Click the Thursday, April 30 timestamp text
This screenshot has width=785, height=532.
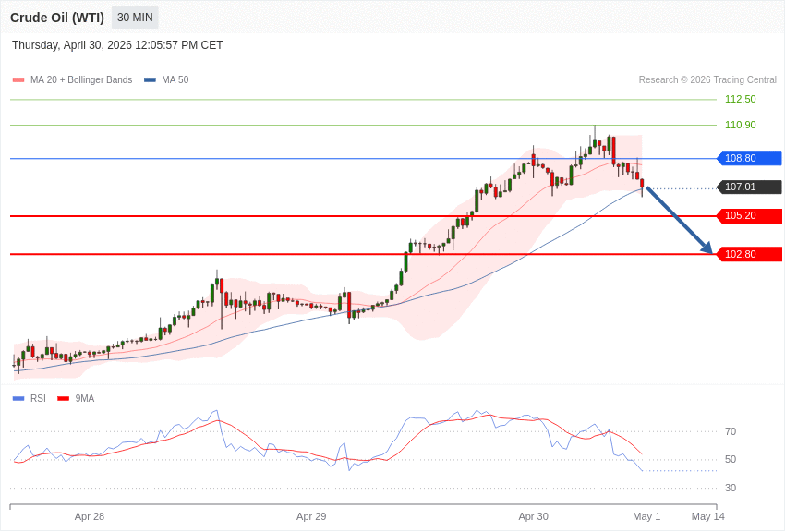click(x=117, y=45)
